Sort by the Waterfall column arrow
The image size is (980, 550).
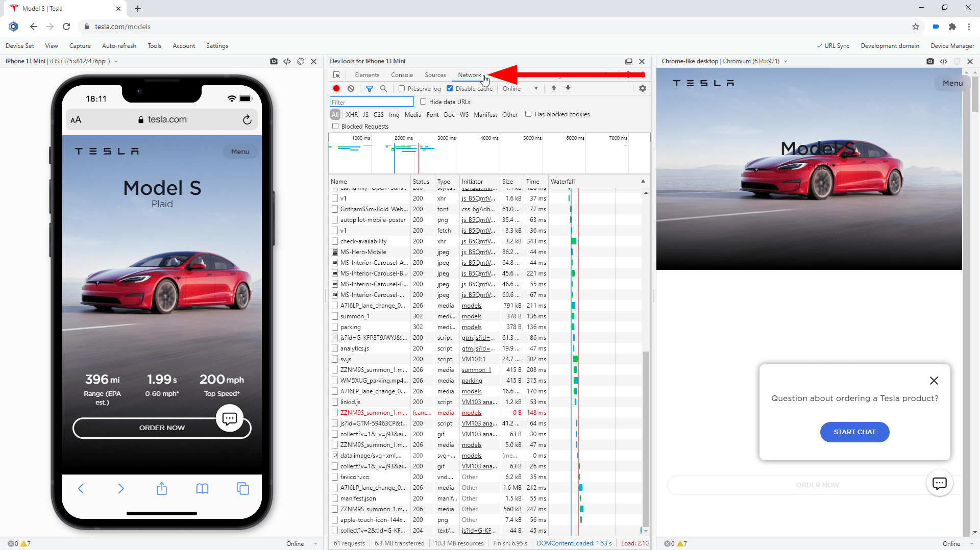tap(643, 181)
